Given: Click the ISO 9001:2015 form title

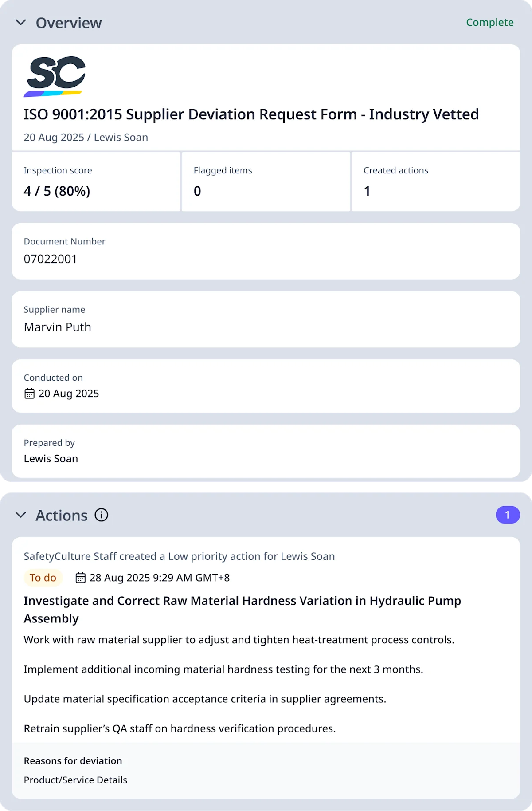Looking at the screenshot, I should tap(251, 114).
